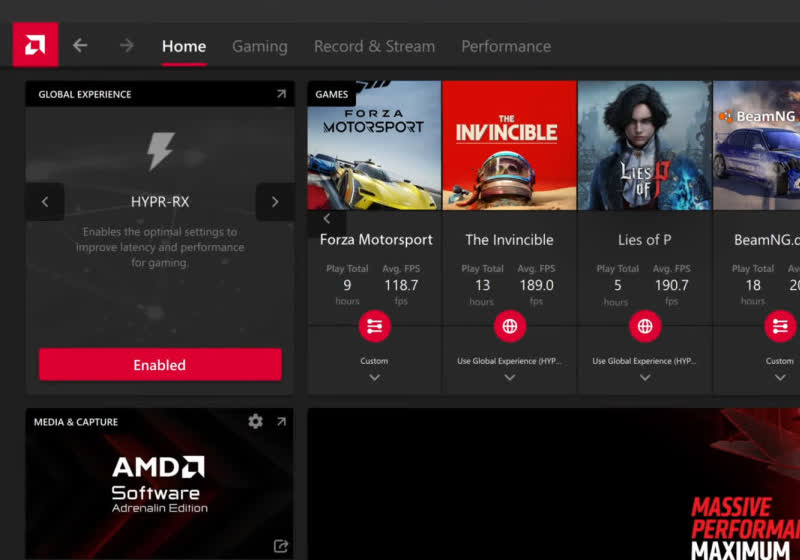Open Media & Capture settings gear

(x=255, y=421)
